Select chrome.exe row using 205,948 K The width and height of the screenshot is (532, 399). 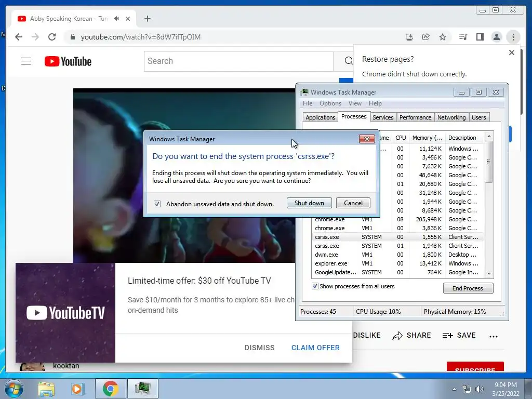click(397, 219)
